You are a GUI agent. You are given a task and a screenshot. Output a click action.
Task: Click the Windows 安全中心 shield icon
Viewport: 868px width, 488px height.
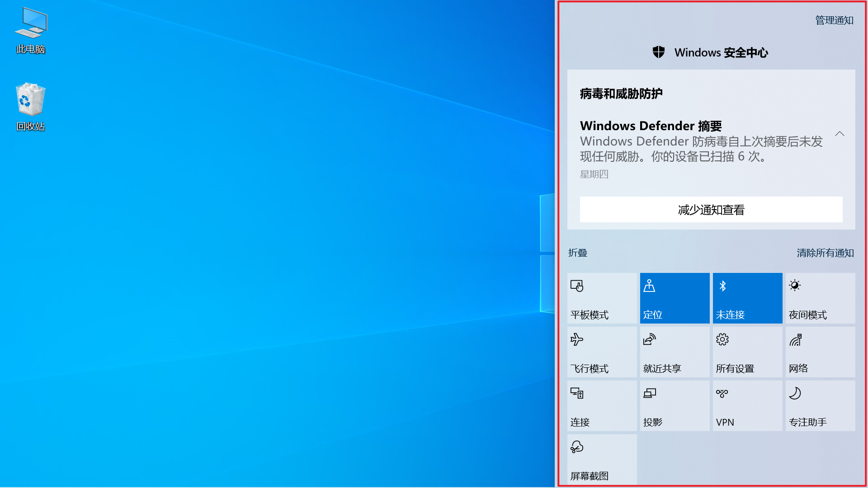[x=659, y=52]
